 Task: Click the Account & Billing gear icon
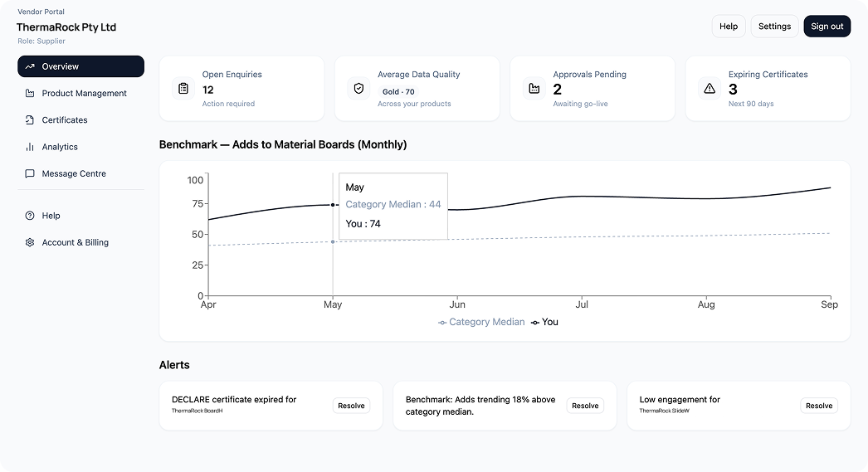coord(30,243)
